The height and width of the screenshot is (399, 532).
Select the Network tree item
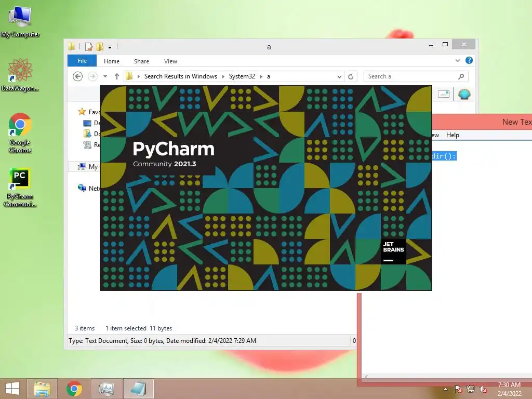point(88,188)
